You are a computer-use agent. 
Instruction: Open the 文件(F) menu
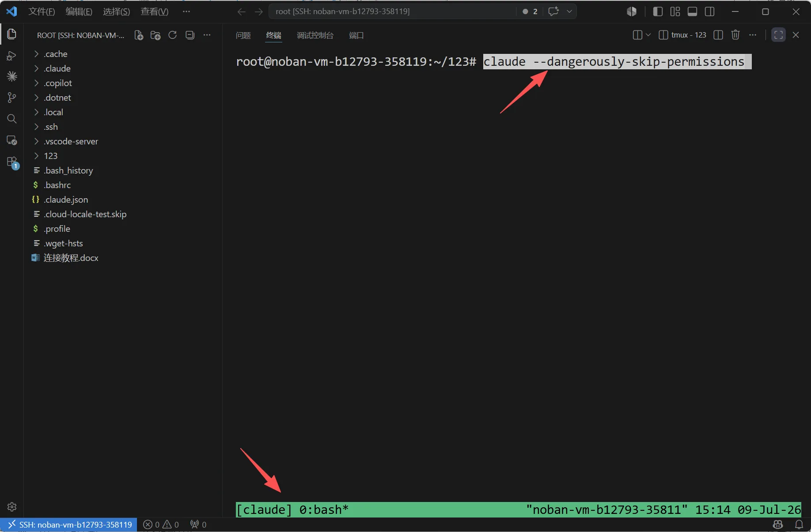(x=42, y=11)
